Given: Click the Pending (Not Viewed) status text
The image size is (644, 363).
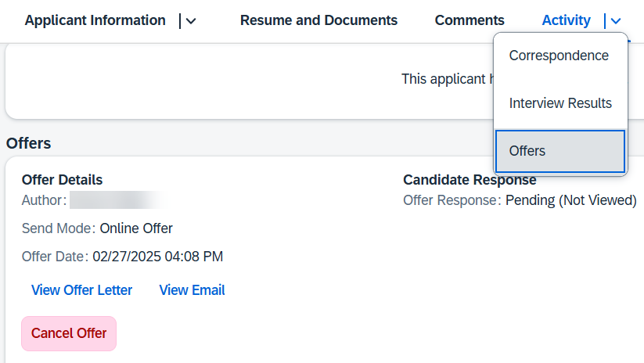Looking at the screenshot, I should pos(571,200).
